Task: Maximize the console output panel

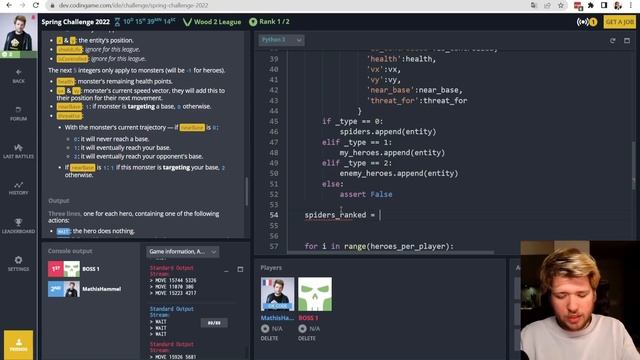Action: coord(240,269)
